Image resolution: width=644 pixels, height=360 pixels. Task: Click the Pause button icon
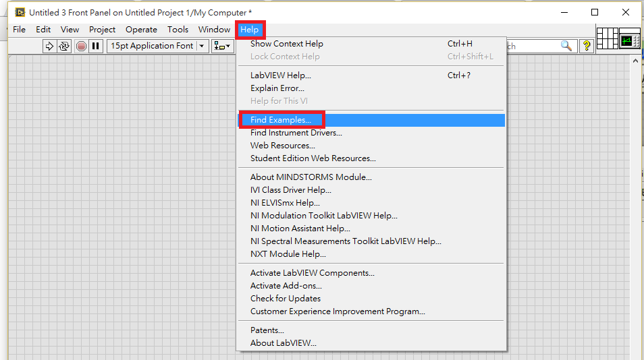tap(96, 46)
